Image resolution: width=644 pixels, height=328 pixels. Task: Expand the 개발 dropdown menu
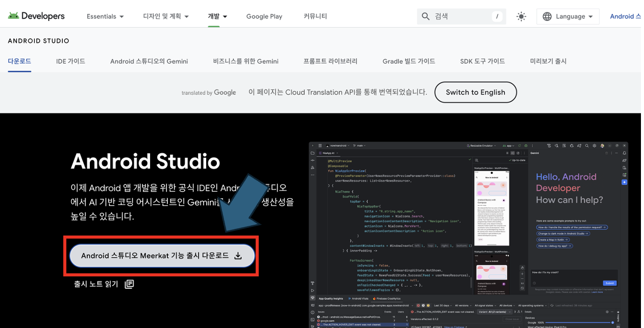point(217,16)
